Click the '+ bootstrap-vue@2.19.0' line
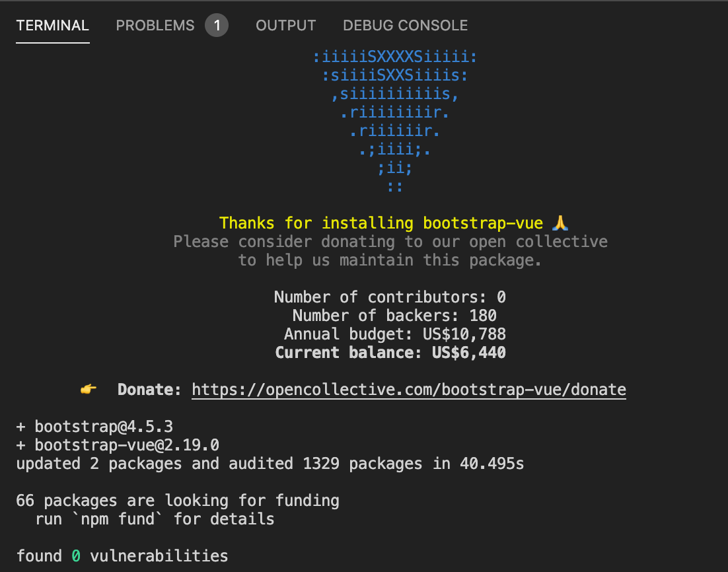728x572 pixels. pos(118,445)
